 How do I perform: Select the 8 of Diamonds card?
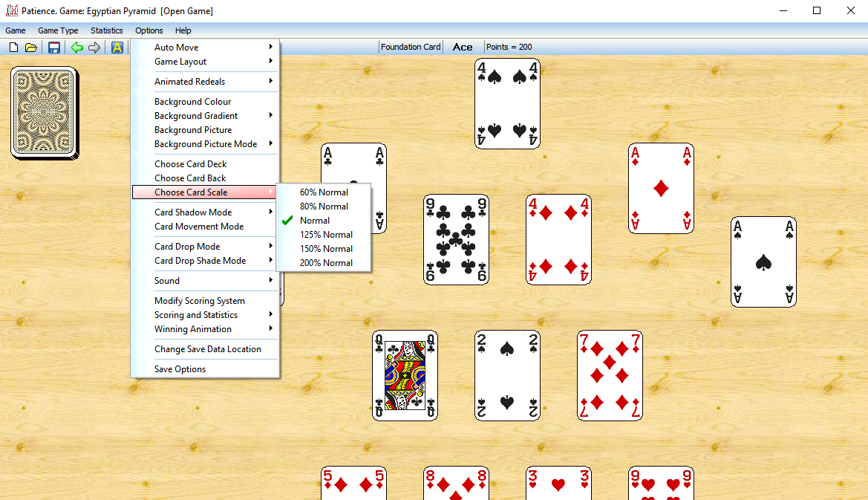pos(456,484)
